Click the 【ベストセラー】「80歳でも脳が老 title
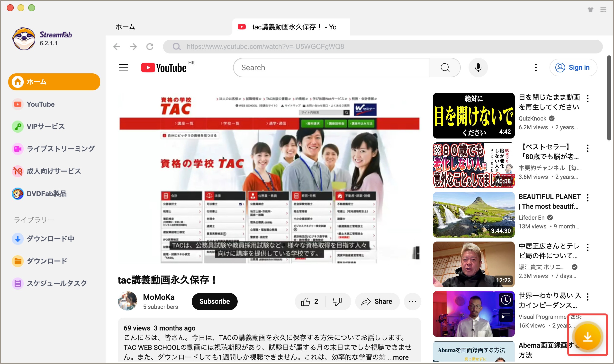The width and height of the screenshot is (614, 364). tap(549, 152)
